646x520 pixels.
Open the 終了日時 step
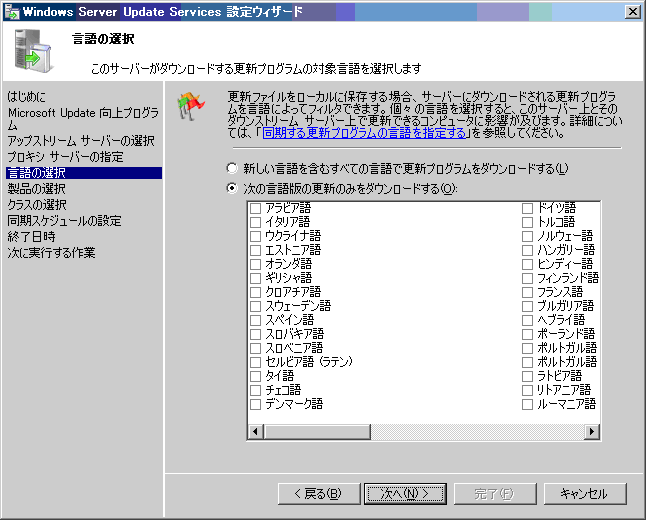(31, 237)
